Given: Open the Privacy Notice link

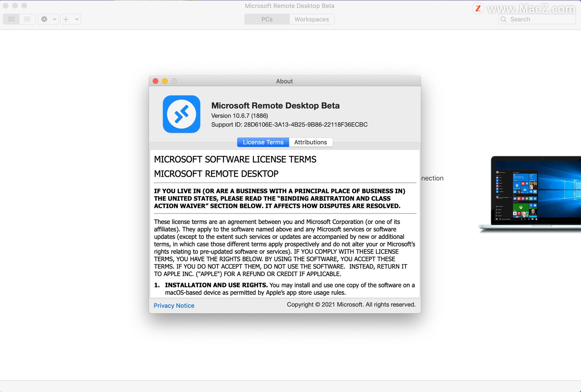Looking at the screenshot, I should click(x=174, y=305).
